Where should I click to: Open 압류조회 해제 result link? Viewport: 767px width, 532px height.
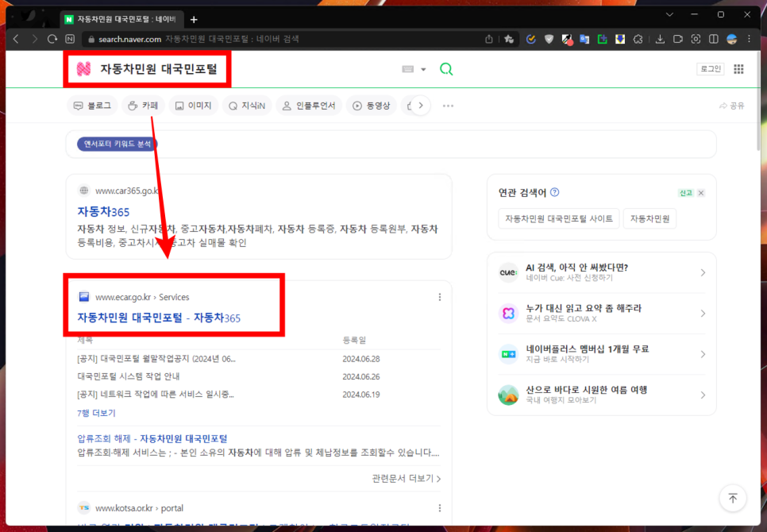tap(152, 438)
